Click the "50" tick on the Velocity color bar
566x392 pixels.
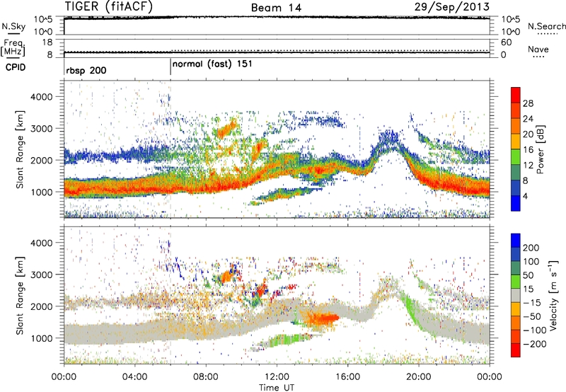tap(528, 275)
